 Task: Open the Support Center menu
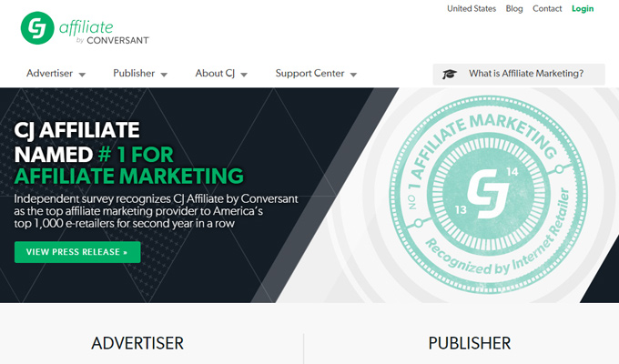tap(309, 74)
